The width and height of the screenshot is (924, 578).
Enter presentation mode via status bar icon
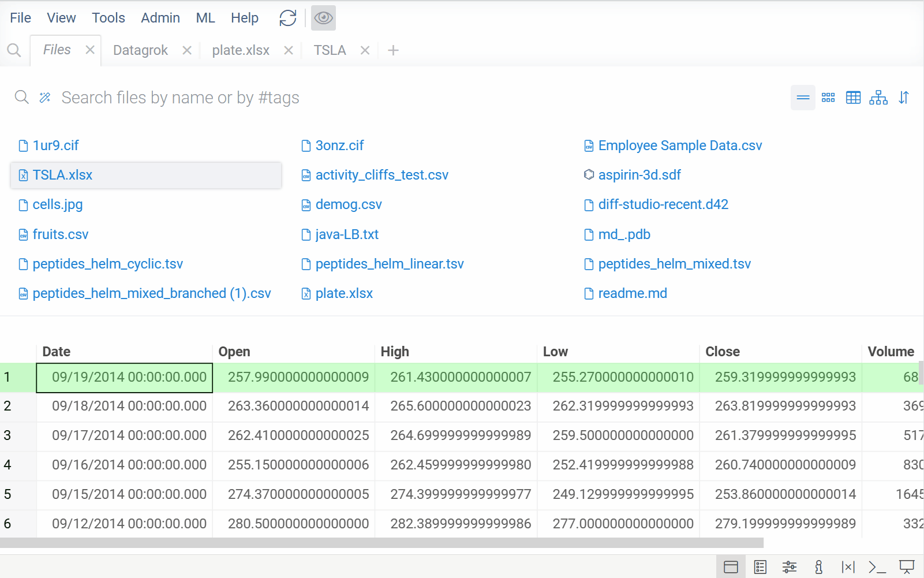[x=905, y=567]
